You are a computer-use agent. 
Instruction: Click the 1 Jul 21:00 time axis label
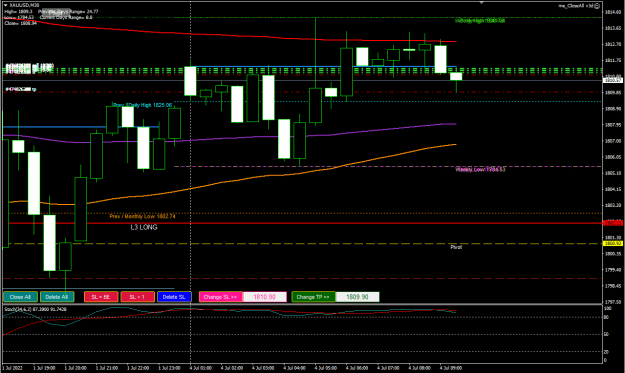107,368
